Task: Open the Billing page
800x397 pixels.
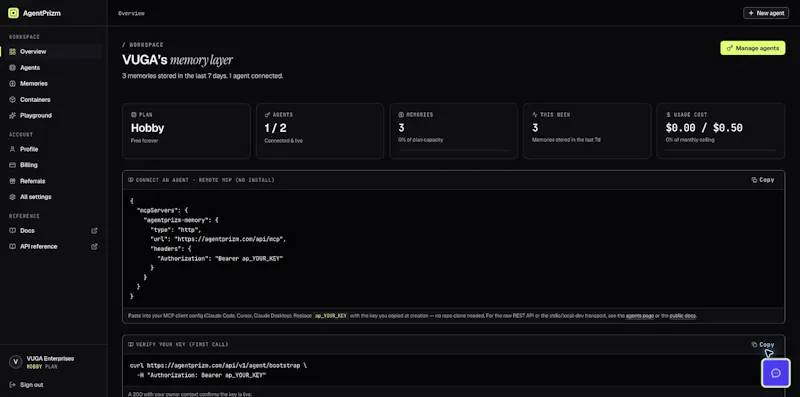Action: (x=52, y=165)
